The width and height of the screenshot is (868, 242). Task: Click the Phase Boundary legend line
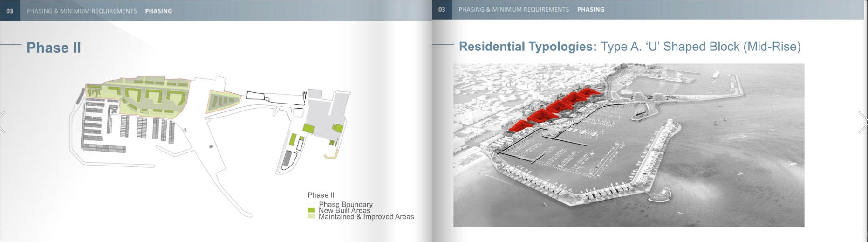(311, 205)
